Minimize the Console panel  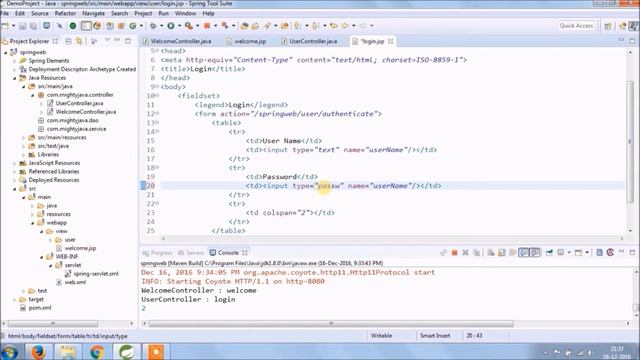click(x=621, y=253)
